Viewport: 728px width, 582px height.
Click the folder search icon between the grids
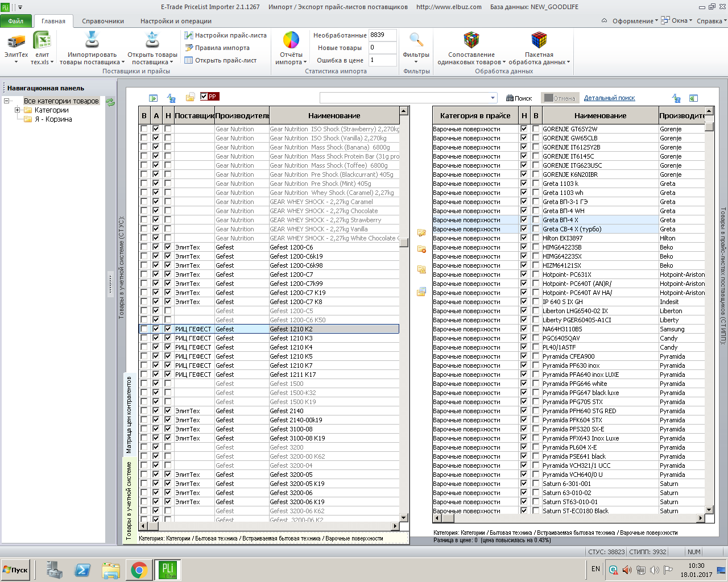421,269
